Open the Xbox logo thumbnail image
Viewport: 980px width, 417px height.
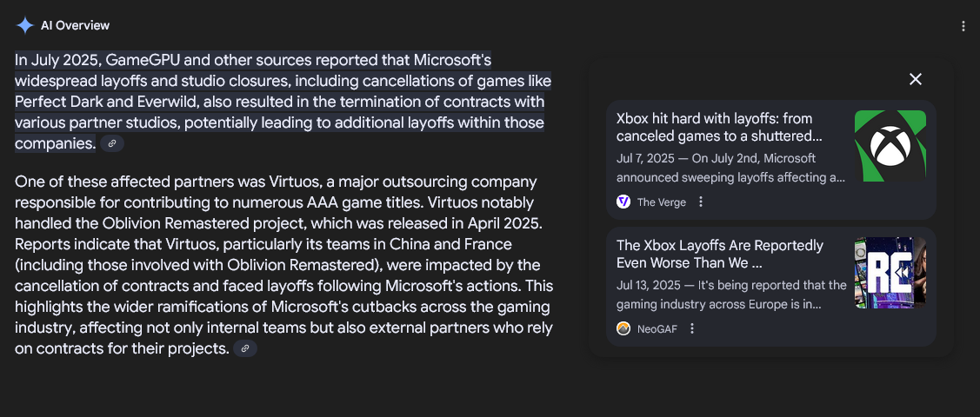tap(890, 146)
